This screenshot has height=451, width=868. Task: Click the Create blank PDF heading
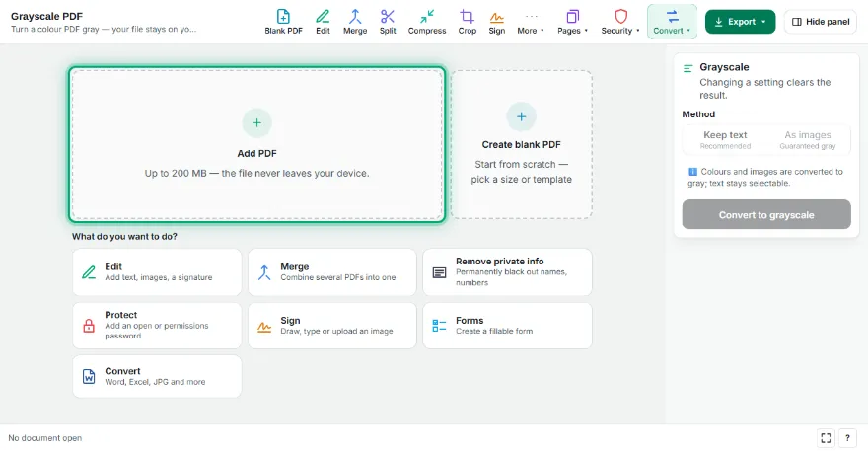(522, 145)
